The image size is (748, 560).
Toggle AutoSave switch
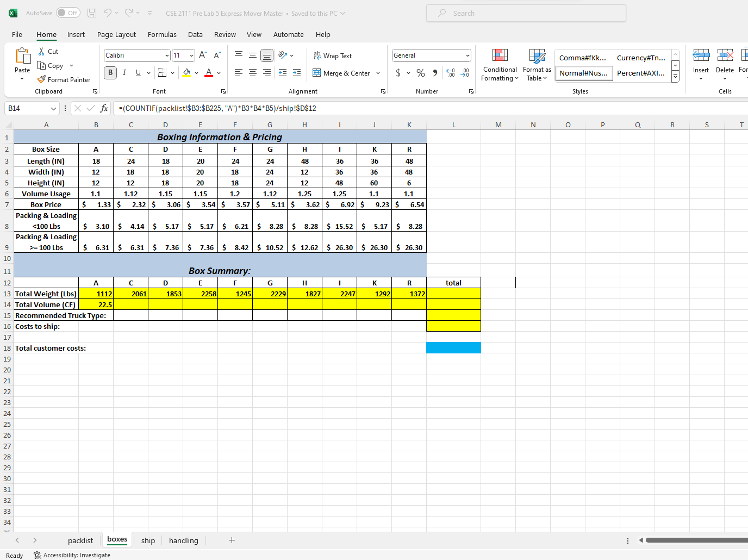(x=68, y=13)
